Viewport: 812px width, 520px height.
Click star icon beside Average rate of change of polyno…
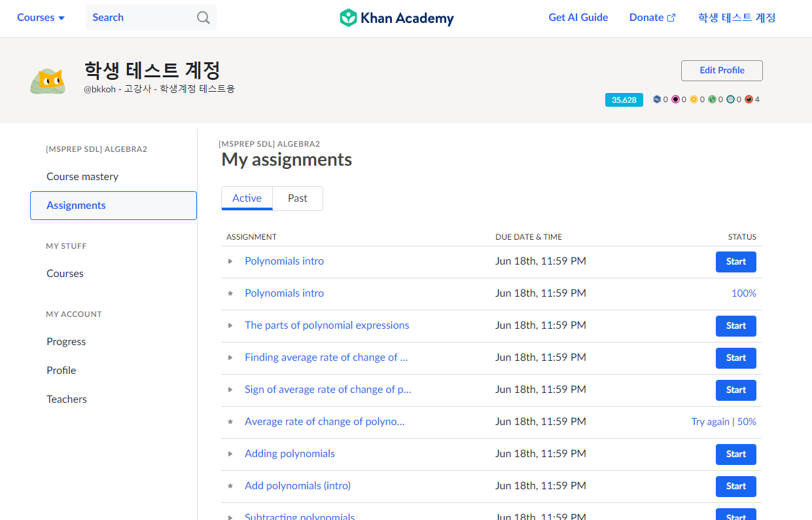[230, 422]
